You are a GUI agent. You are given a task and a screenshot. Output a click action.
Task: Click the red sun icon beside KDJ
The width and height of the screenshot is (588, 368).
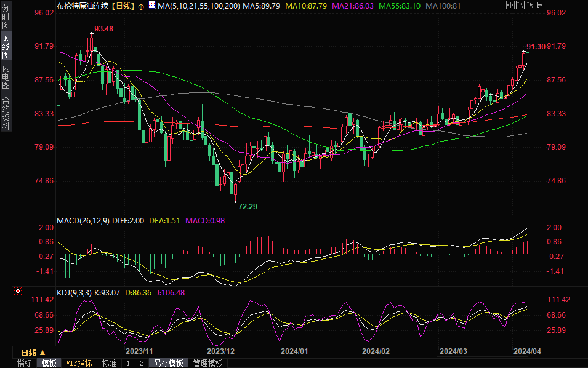click(x=18, y=292)
